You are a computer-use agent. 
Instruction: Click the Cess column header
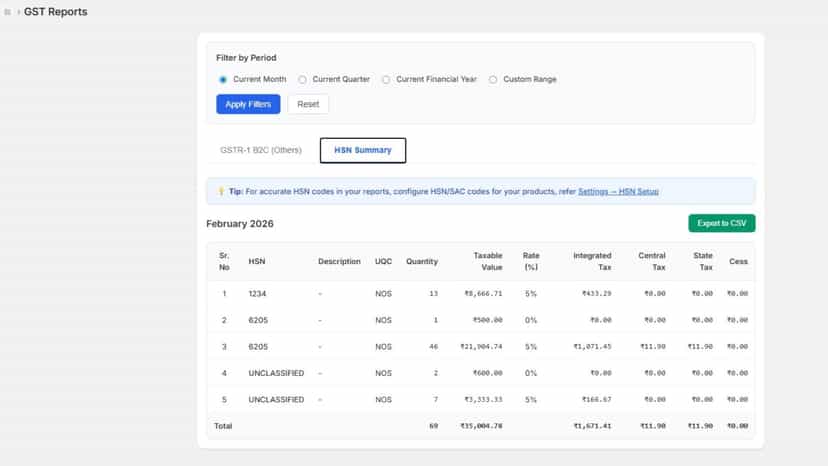click(738, 262)
